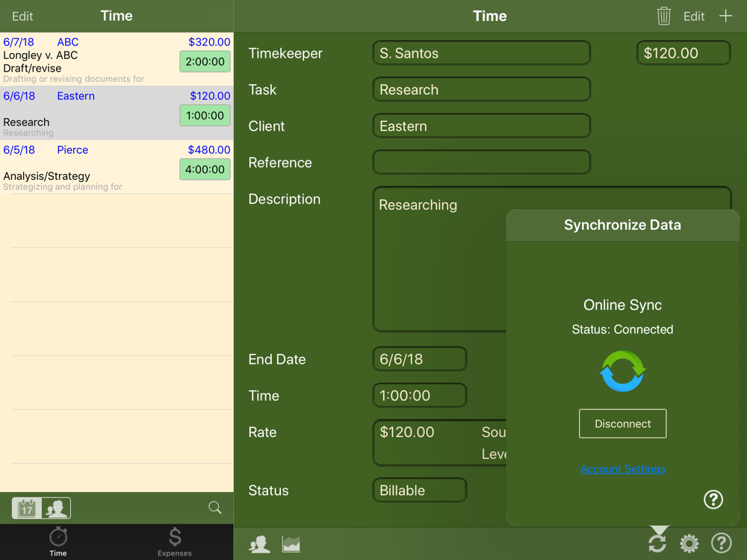Open the End Date field 6/6/18
The width and height of the screenshot is (747, 560).
[x=419, y=359]
